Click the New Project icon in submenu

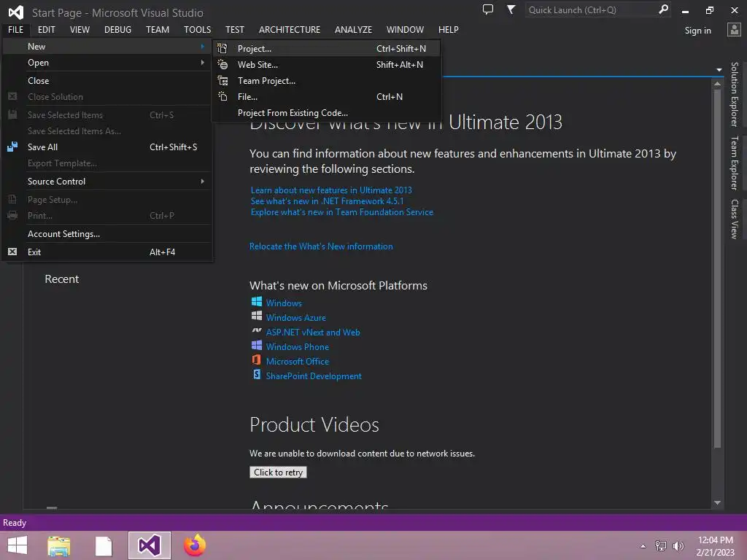click(222, 49)
